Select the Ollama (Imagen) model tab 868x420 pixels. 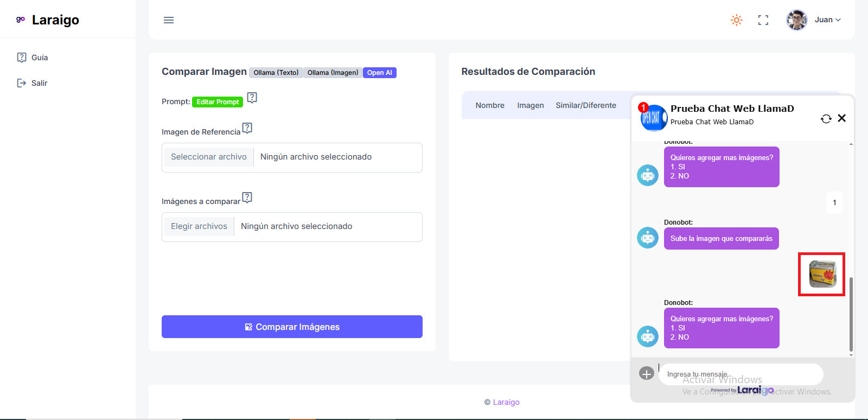tap(333, 73)
